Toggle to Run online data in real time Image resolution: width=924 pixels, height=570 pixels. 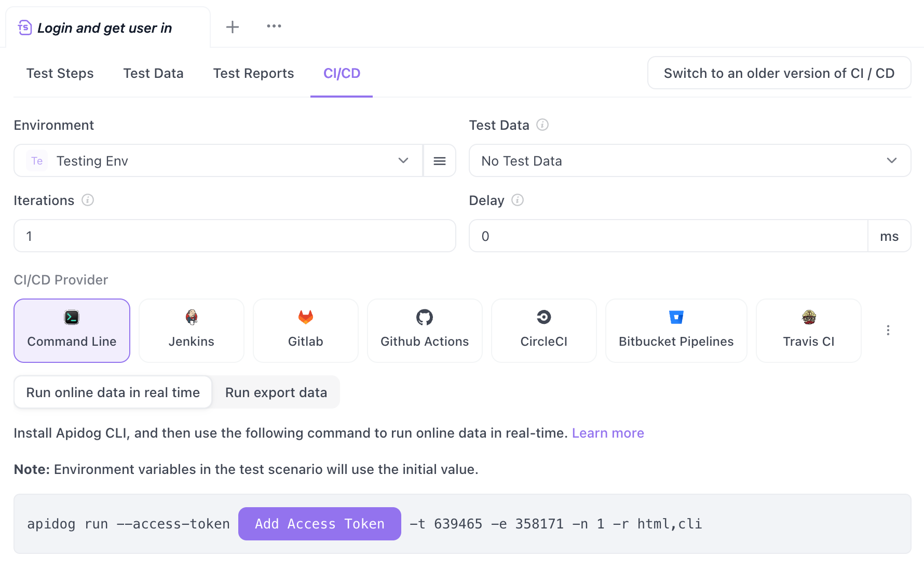pyautogui.click(x=113, y=392)
